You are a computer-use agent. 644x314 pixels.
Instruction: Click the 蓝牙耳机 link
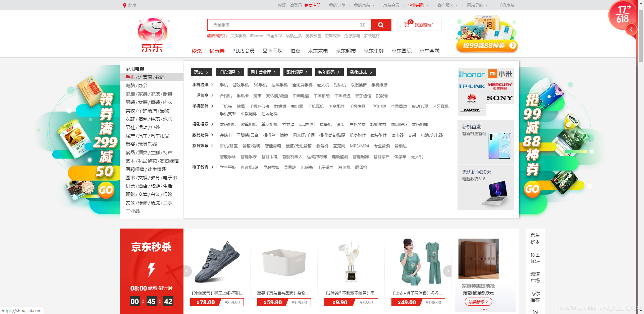pyautogui.click(x=441, y=107)
